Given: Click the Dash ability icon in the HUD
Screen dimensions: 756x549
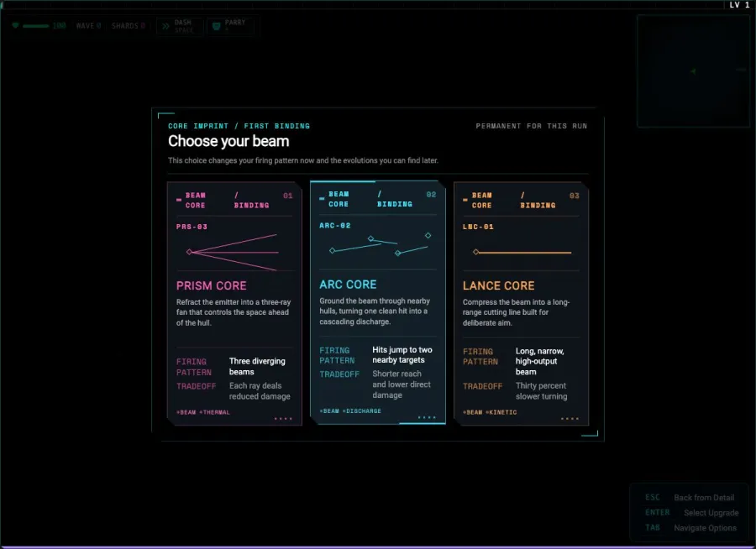Looking at the screenshot, I should click(165, 26).
